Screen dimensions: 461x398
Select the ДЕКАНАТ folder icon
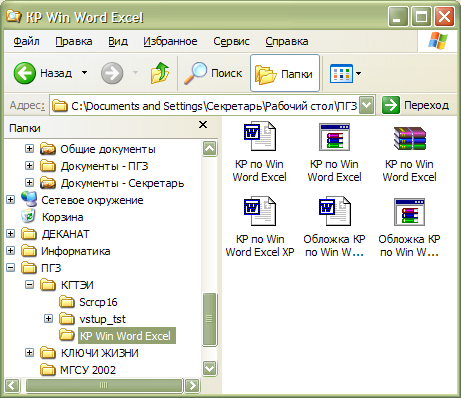coord(29,234)
